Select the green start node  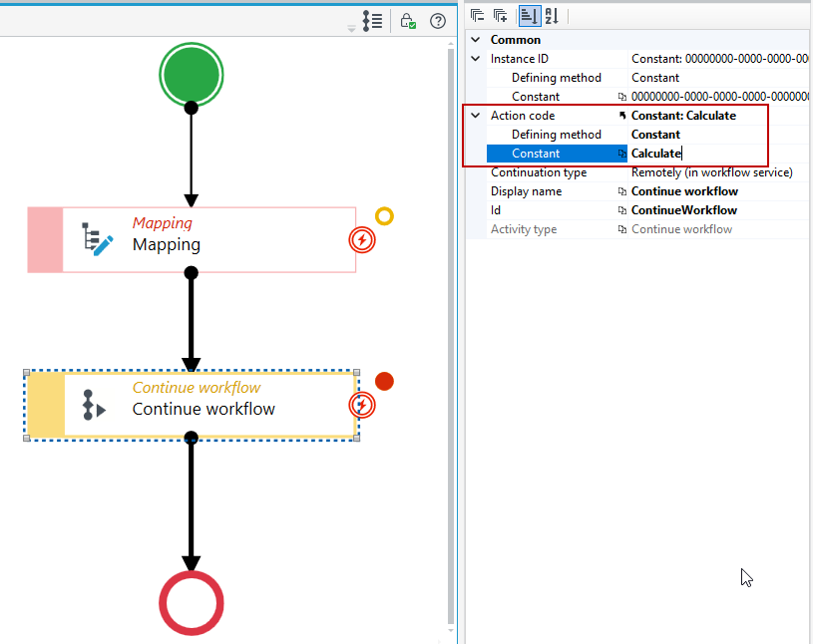point(192,75)
